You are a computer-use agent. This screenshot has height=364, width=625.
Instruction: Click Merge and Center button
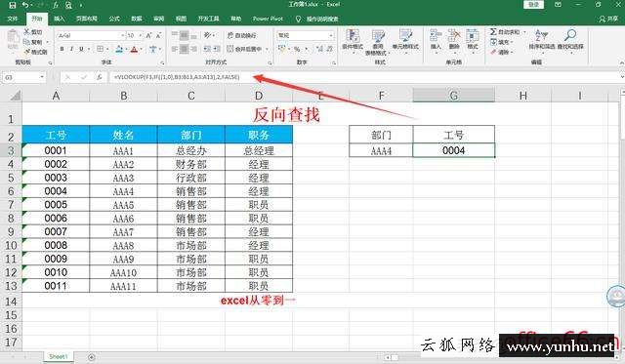coord(244,49)
